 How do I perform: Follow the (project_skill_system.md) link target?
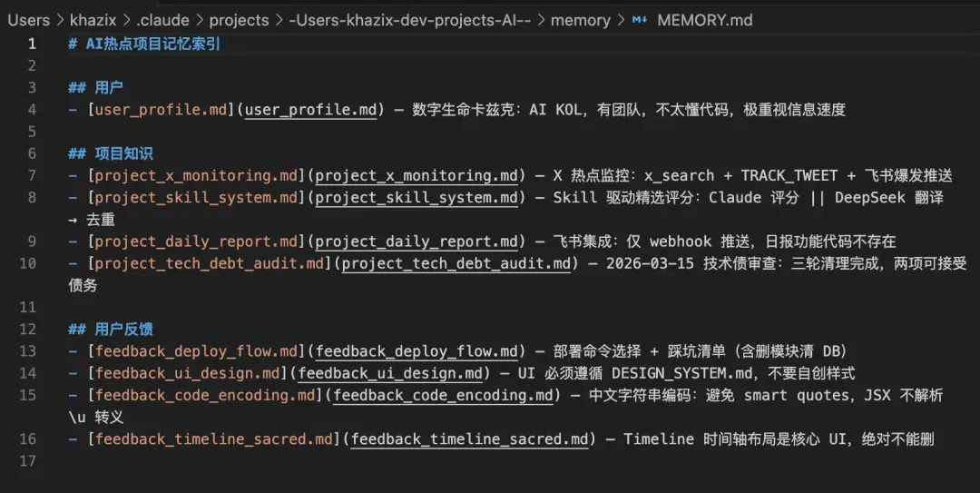pyautogui.click(x=416, y=198)
